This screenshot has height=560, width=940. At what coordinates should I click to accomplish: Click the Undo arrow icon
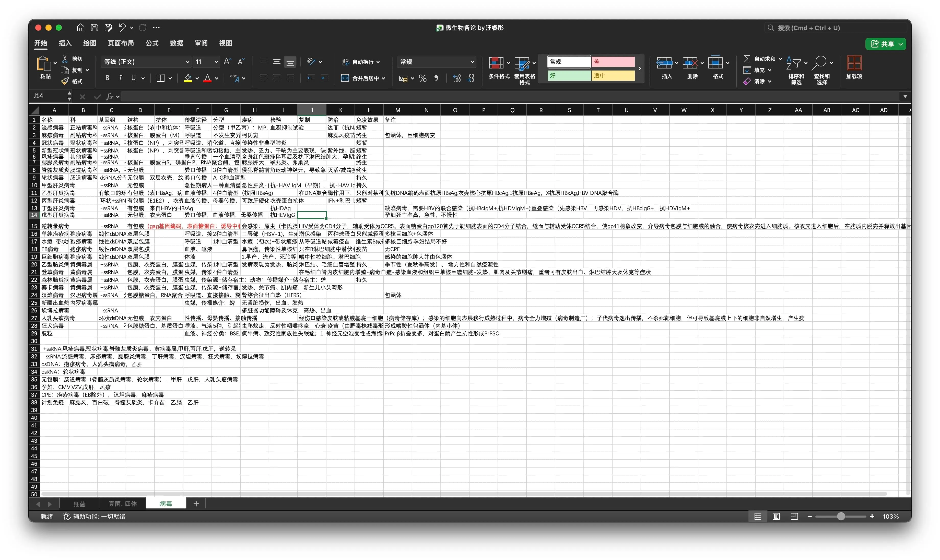click(122, 28)
